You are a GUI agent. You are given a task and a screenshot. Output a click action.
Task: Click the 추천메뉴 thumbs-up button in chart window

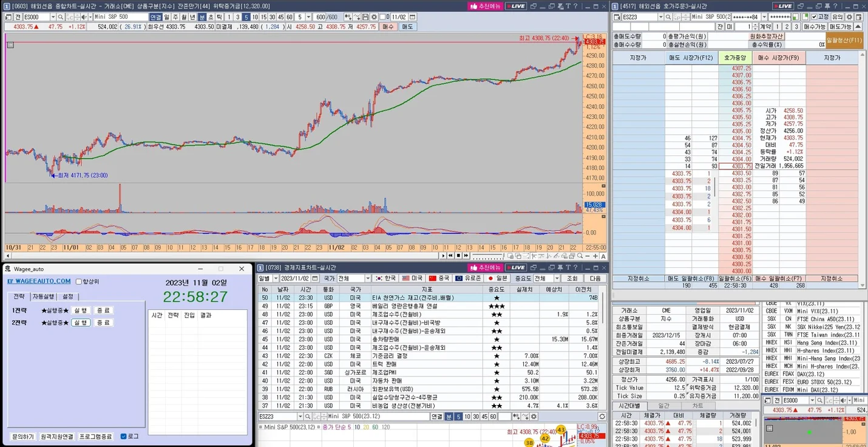486,5
